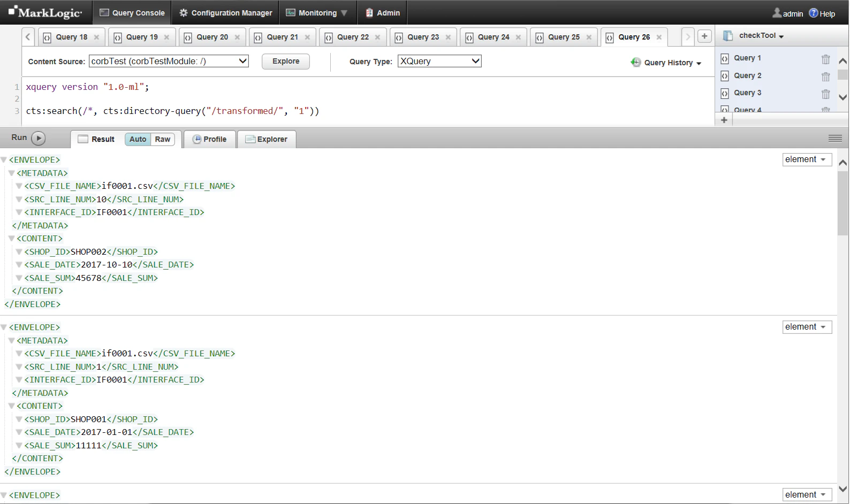Screen dimensions: 850x504
Task: Expand checkTool workspace menu
Action: click(761, 36)
